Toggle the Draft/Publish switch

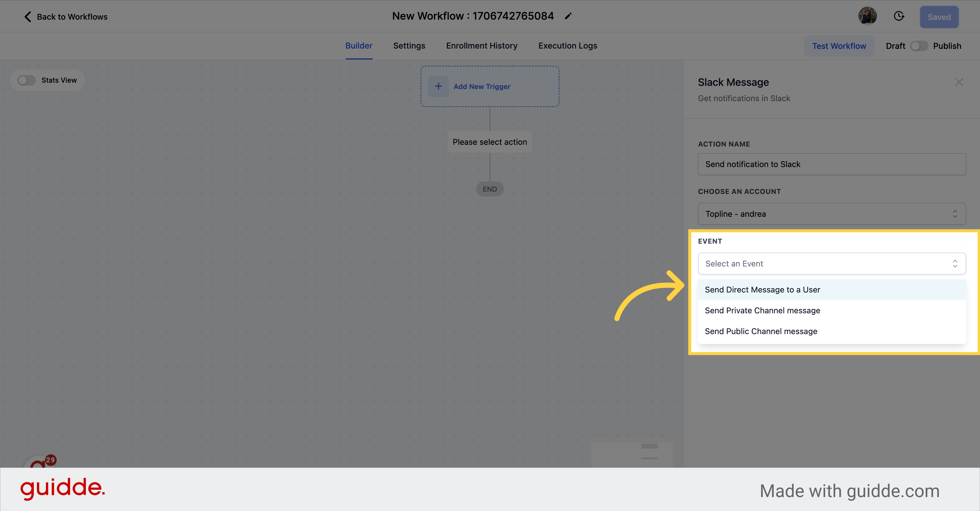[x=919, y=46]
